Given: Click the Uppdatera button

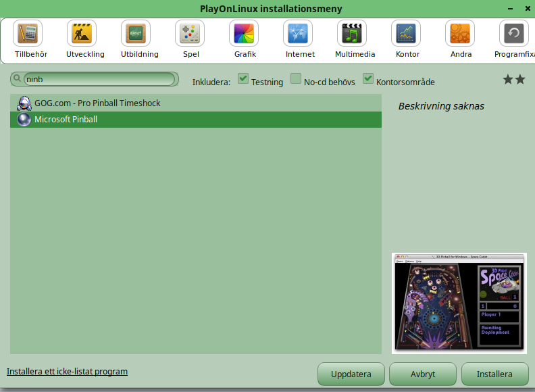Looking at the screenshot, I should tap(351, 374).
